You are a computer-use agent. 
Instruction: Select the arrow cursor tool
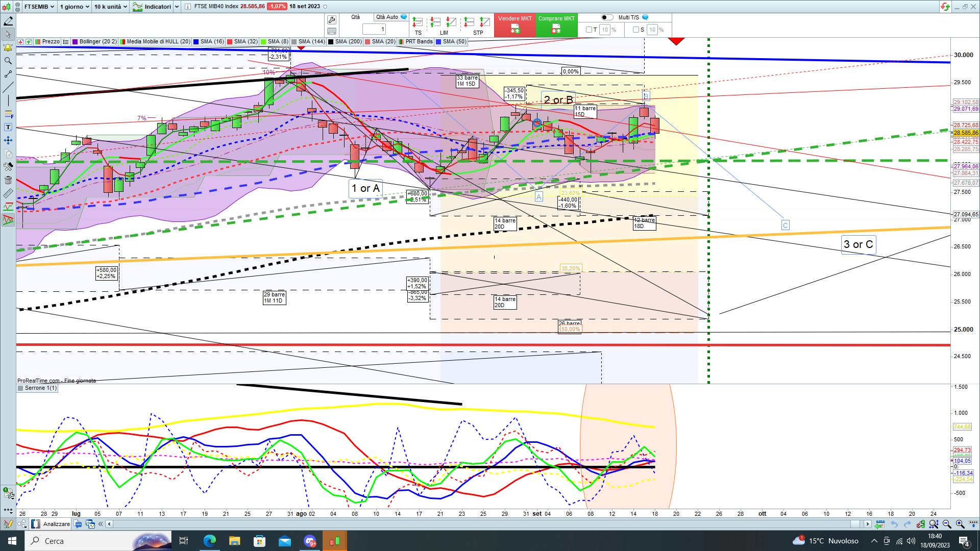(8, 34)
